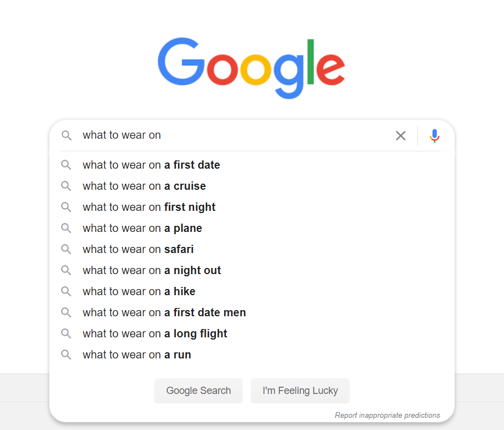Click the magnifier icon beside 'a cruise'
Screen dimensions: 504x430
point(66,186)
